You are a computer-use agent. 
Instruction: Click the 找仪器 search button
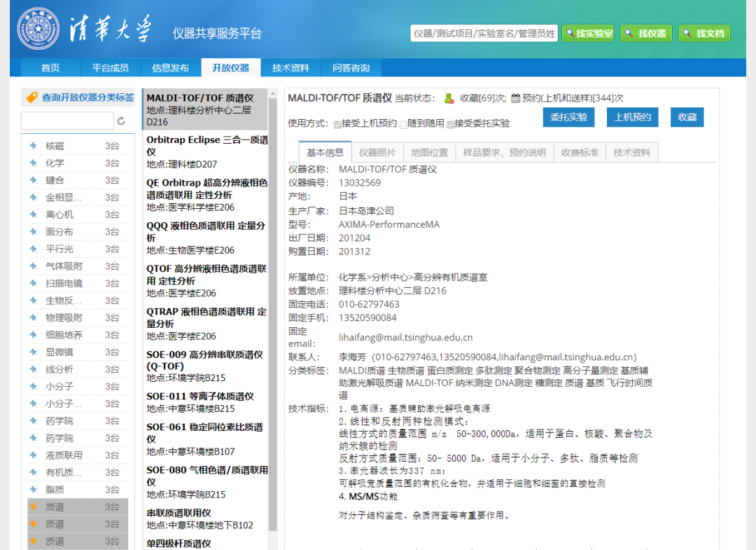coord(645,34)
